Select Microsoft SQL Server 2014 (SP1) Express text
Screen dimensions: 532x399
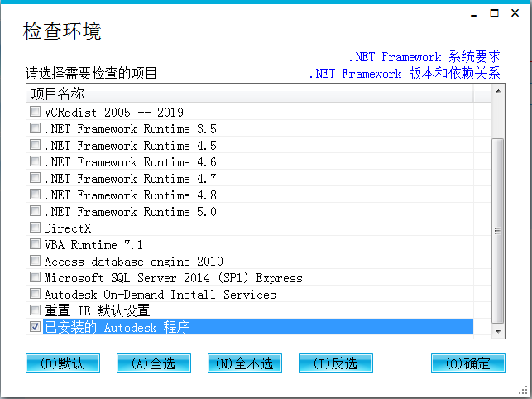click(174, 278)
